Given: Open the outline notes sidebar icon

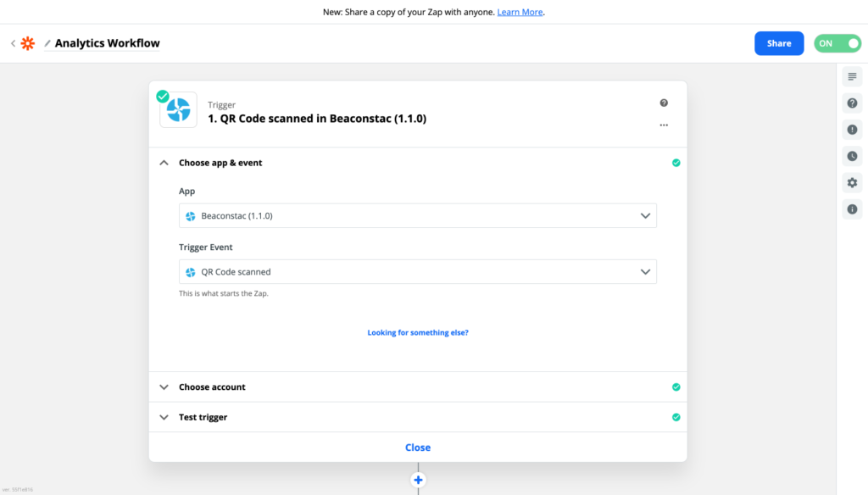Looking at the screenshot, I should pos(853,76).
